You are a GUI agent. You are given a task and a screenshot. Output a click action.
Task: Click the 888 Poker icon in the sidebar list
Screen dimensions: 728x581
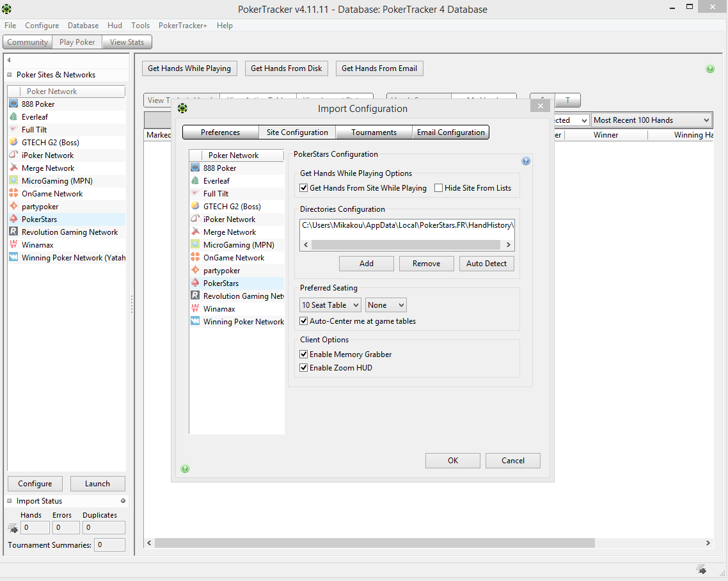(x=13, y=104)
